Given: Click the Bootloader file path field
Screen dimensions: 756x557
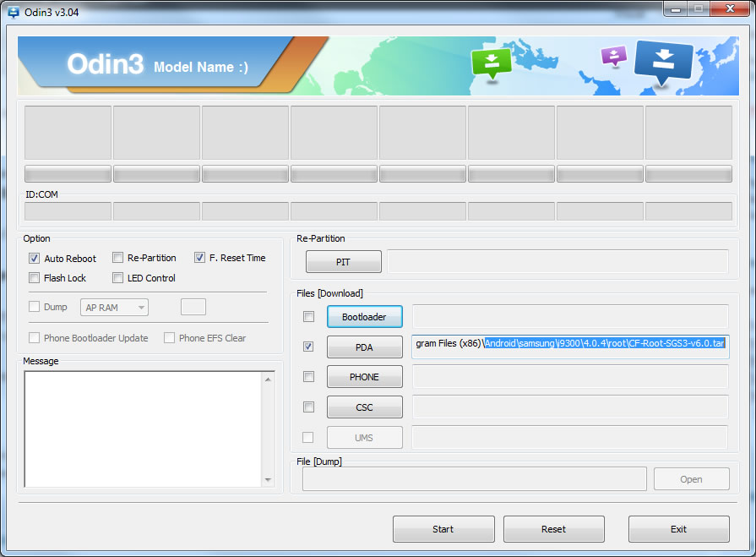Looking at the screenshot, I should tap(570, 316).
